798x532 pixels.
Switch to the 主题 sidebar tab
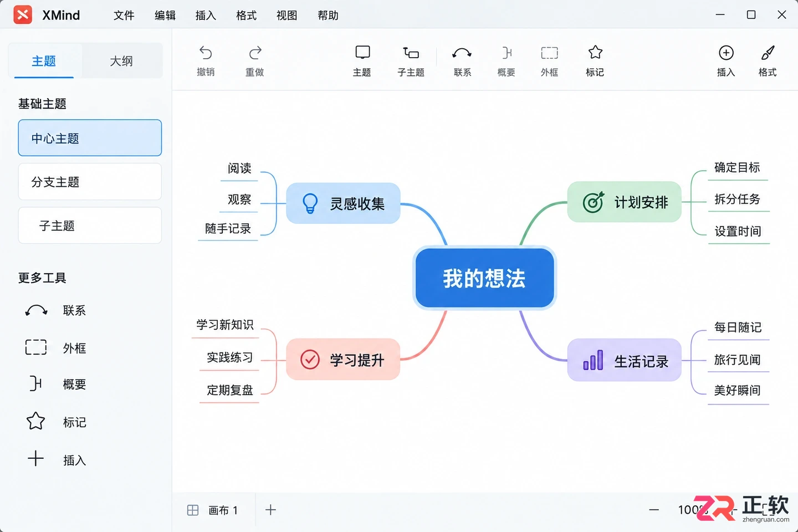[44, 61]
